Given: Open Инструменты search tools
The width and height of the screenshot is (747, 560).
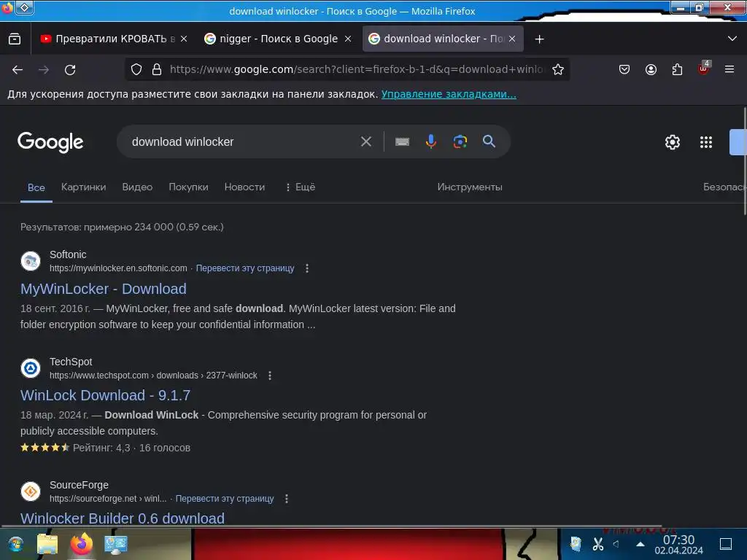Looking at the screenshot, I should [470, 187].
